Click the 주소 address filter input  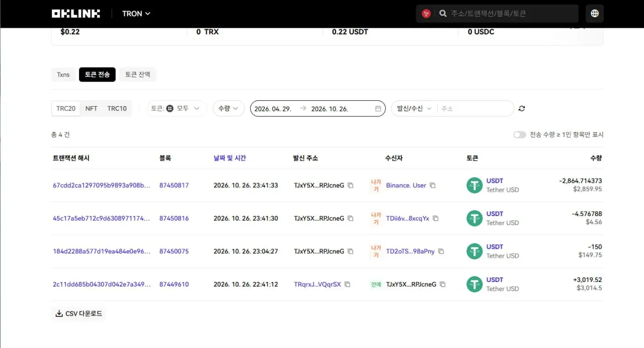click(x=475, y=108)
